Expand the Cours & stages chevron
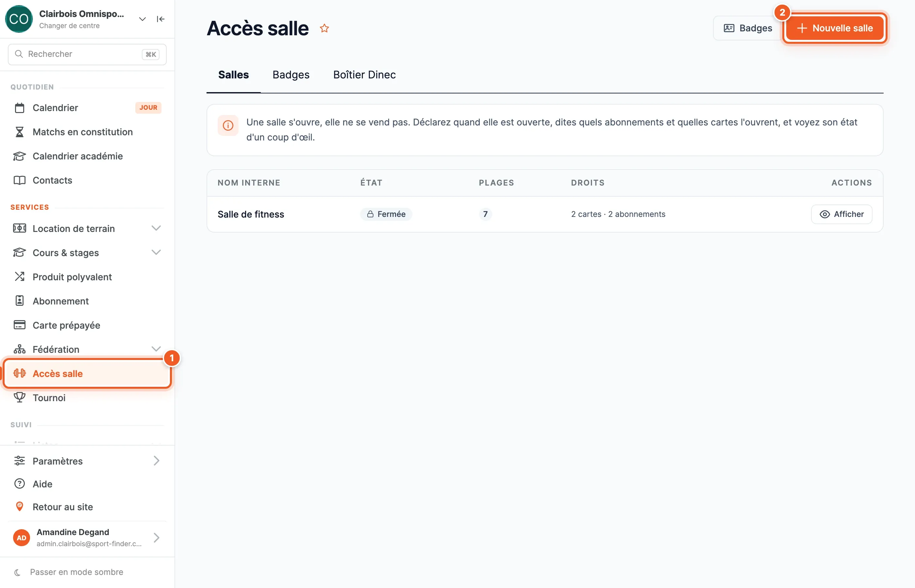The width and height of the screenshot is (915, 588). coord(156,253)
